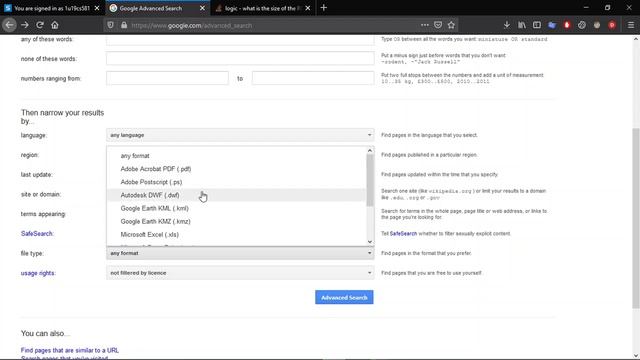Viewport: 640px width, 360px height.
Task: Open the SafeSearch label link
Action: click(37, 233)
